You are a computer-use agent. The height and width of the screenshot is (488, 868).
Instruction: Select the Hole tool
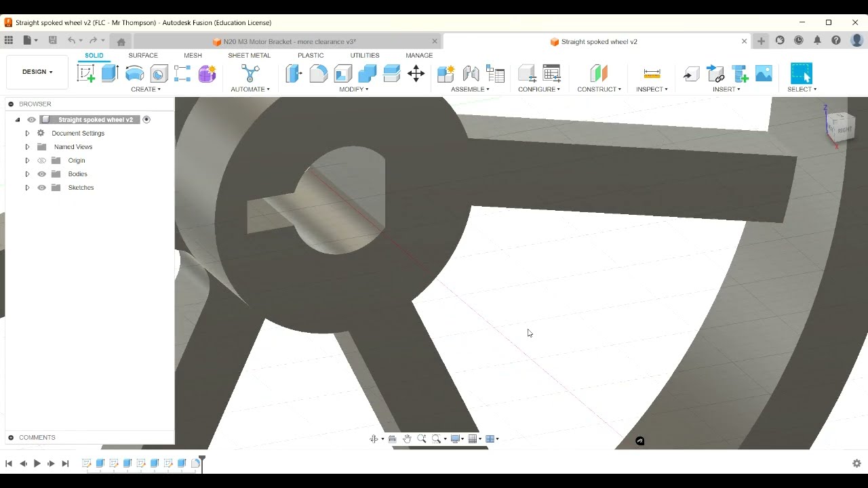[159, 73]
